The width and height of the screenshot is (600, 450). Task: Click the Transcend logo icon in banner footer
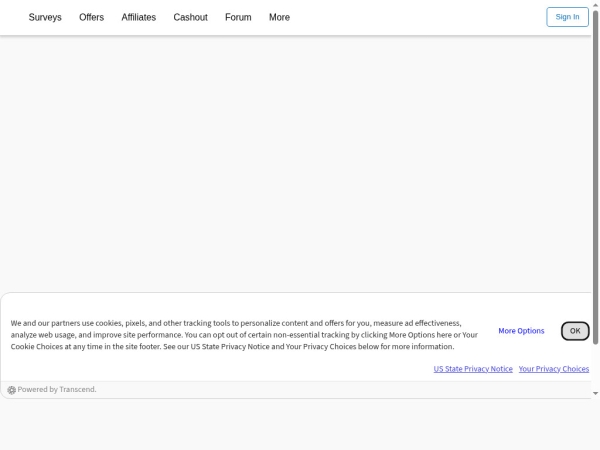(x=11, y=390)
